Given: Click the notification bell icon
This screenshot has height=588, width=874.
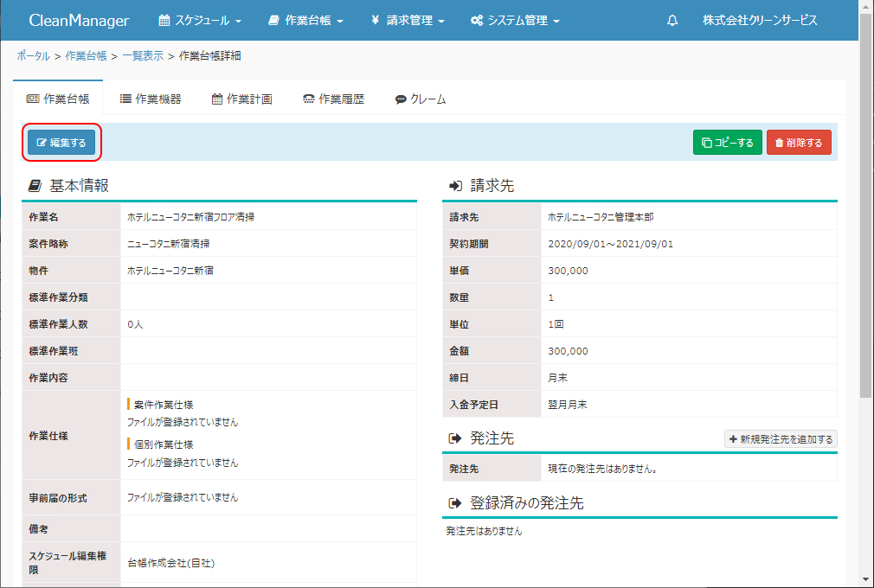Looking at the screenshot, I should coord(672,21).
